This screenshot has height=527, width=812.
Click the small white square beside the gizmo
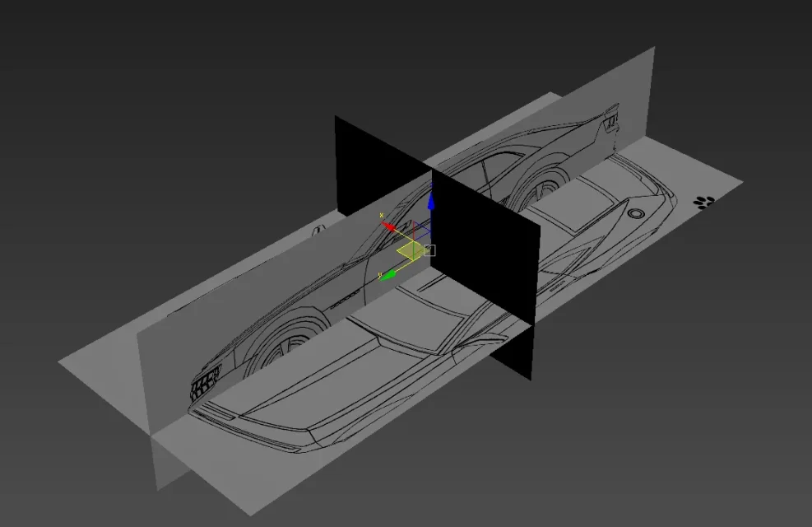click(429, 250)
